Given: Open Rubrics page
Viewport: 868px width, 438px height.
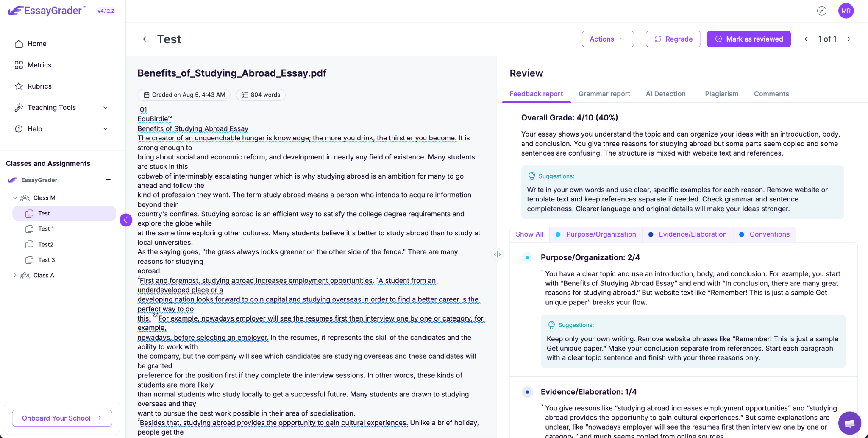Looking at the screenshot, I should [x=39, y=86].
